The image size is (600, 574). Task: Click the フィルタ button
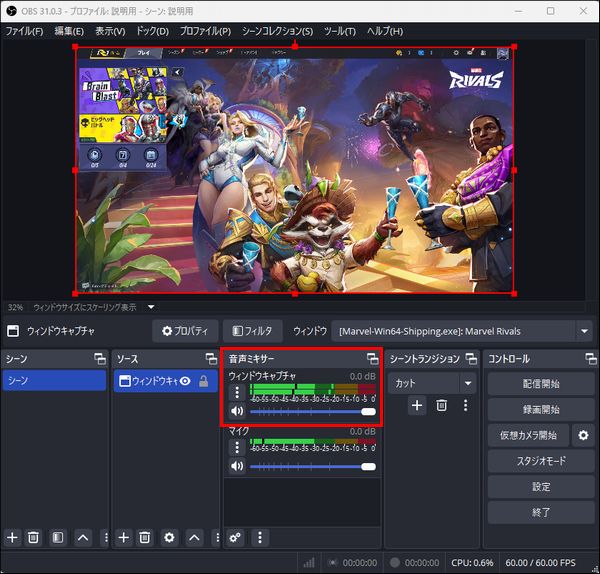pyautogui.click(x=253, y=331)
